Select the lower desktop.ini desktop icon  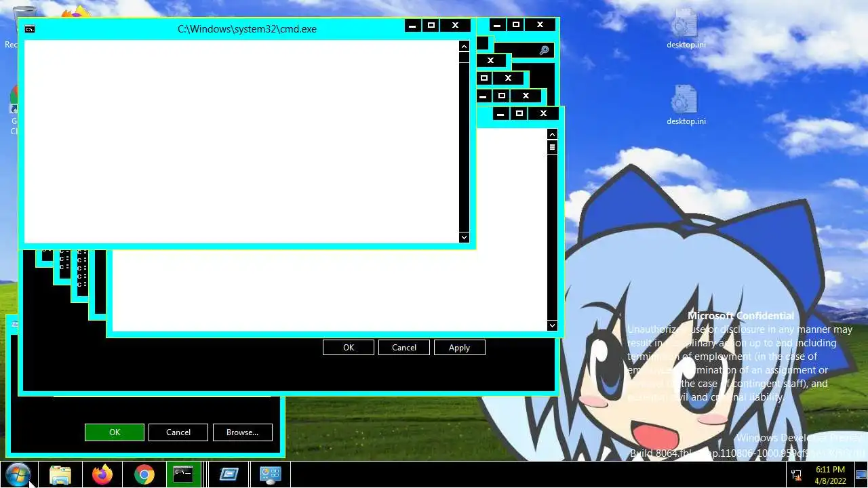(686, 106)
